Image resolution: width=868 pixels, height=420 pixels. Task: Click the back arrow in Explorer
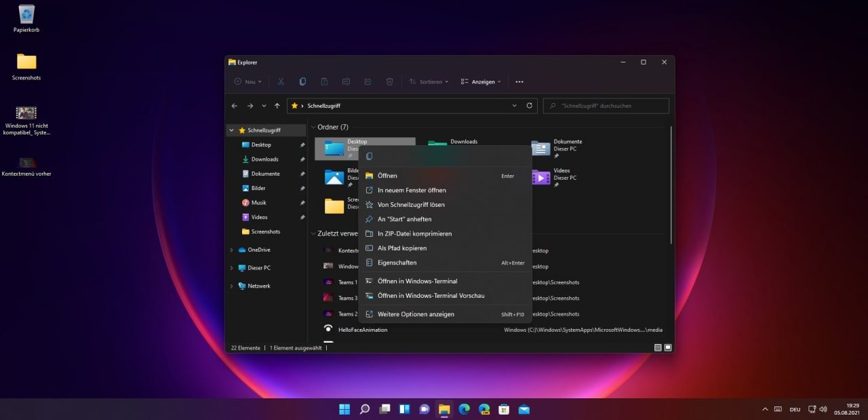coord(235,106)
